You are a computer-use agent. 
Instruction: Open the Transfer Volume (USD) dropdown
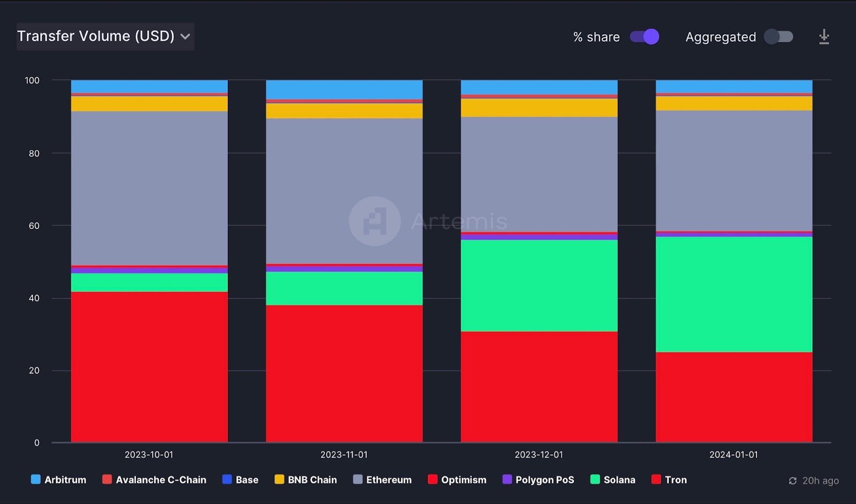click(x=105, y=36)
